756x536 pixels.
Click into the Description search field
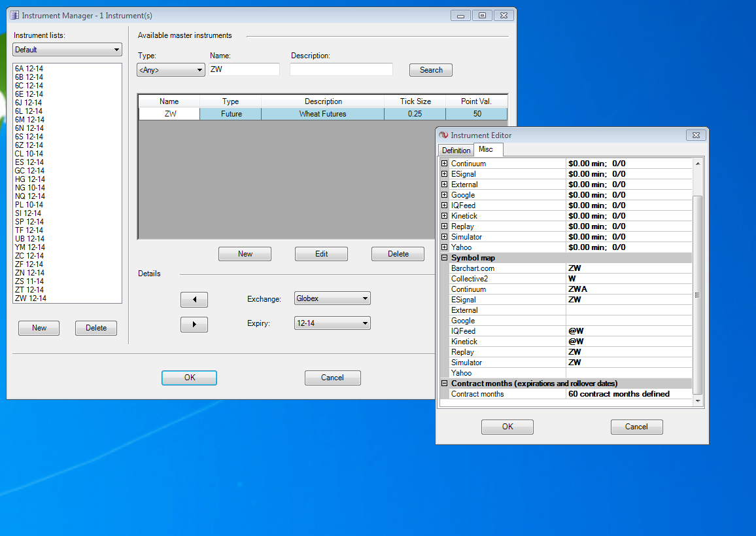(x=341, y=69)
